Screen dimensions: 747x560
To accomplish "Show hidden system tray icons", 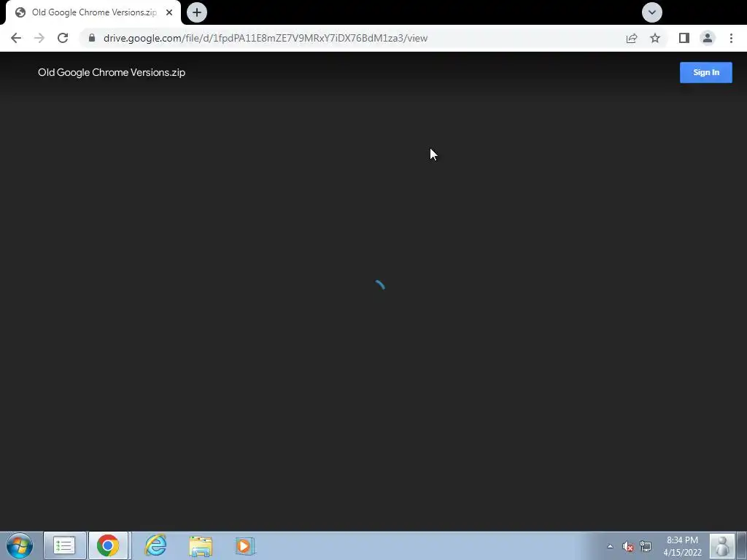I will click(610, 546).
